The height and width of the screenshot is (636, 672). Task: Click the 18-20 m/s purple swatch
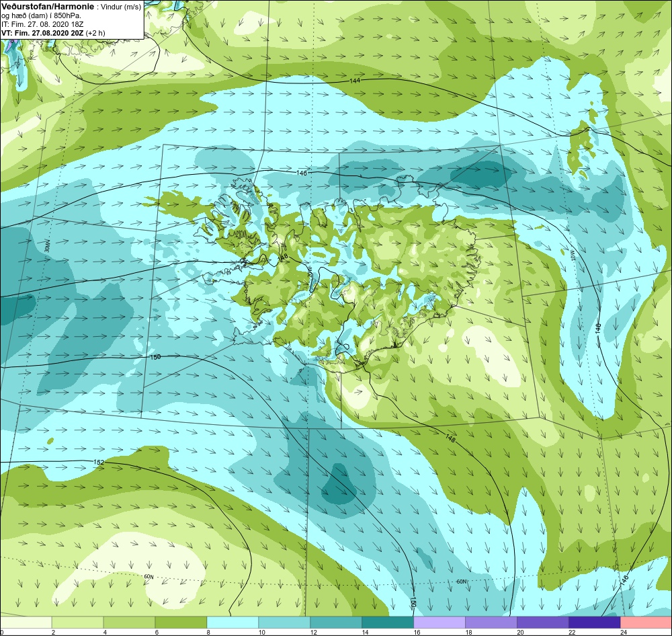pyautogui.click(x=491, y=622)
